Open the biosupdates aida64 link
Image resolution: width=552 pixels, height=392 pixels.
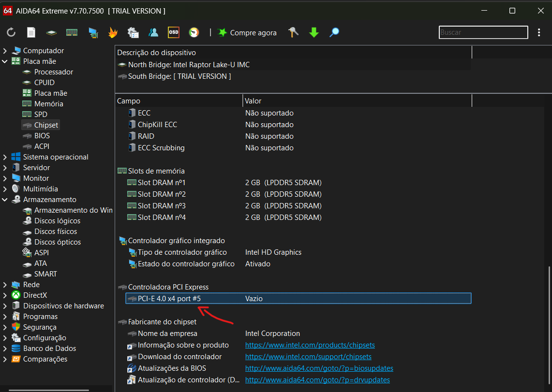click(319, 368)
